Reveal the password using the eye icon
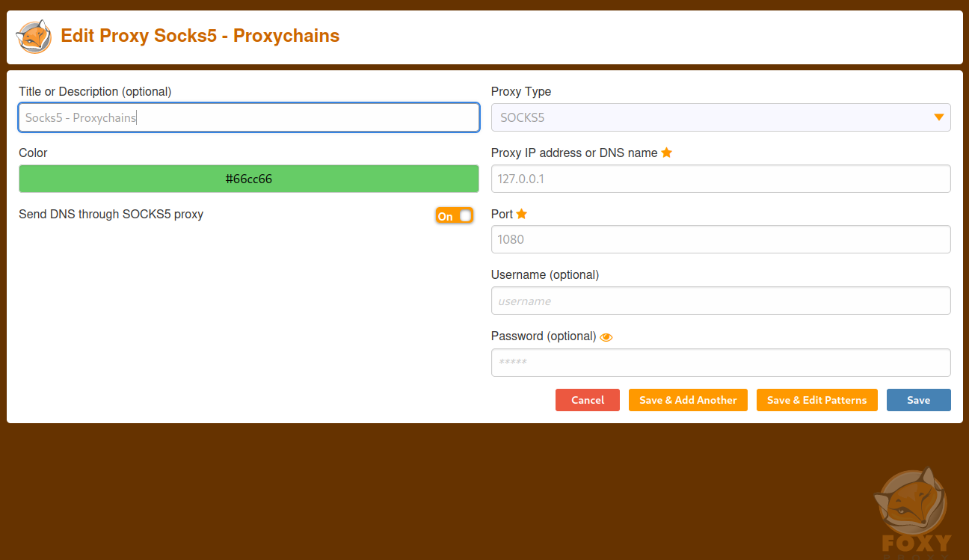The width and height of the screenshot is (969, 560). pyautogui.click(x=606, y=336)
